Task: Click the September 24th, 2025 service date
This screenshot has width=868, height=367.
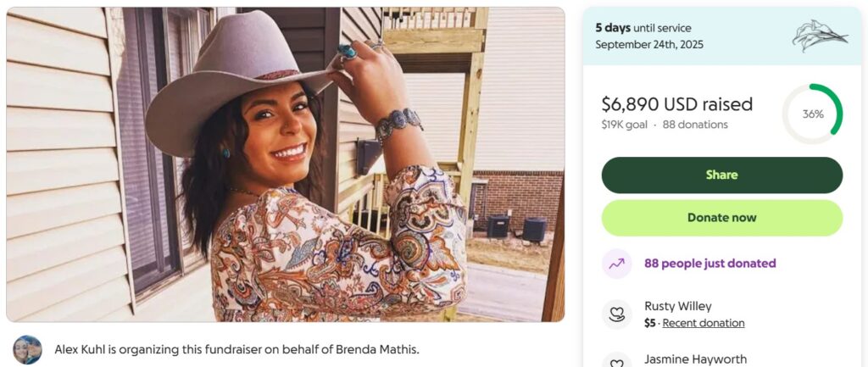Action: tap(648, 44)
